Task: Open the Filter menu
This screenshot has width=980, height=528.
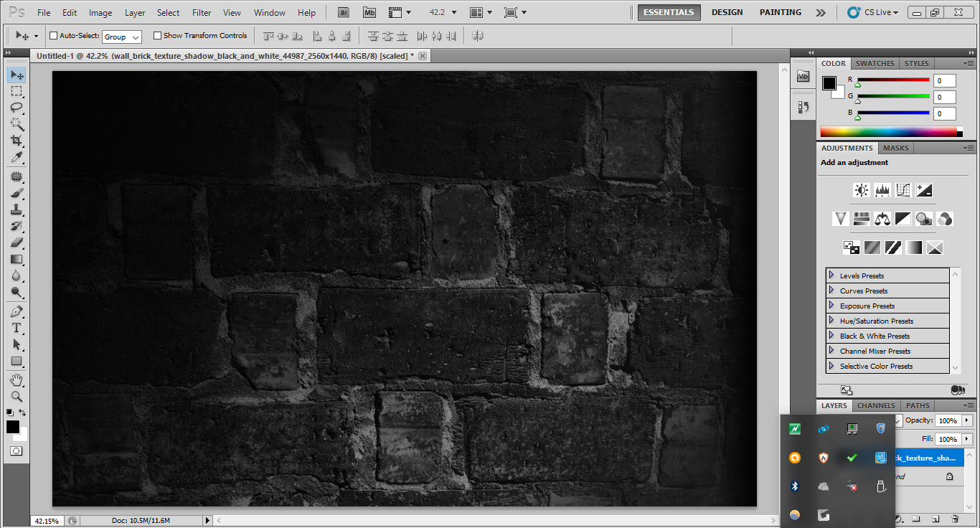Action: coord(202,13)
